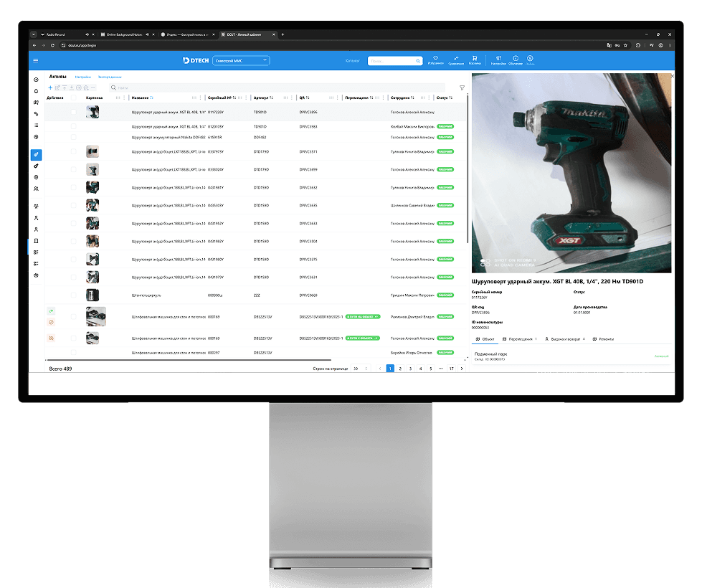The width and height of the screenshot is (702, 588).
Task: Check the row with serial 0120105Y
Action: pyautogui.click(x=73, y=127)
